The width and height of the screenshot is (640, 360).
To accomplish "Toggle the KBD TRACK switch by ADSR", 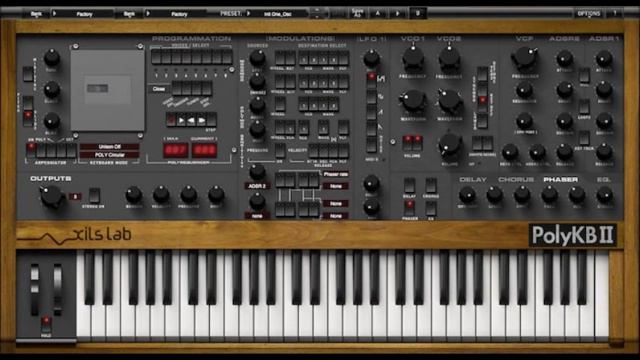I will click(x=584, y=138).
